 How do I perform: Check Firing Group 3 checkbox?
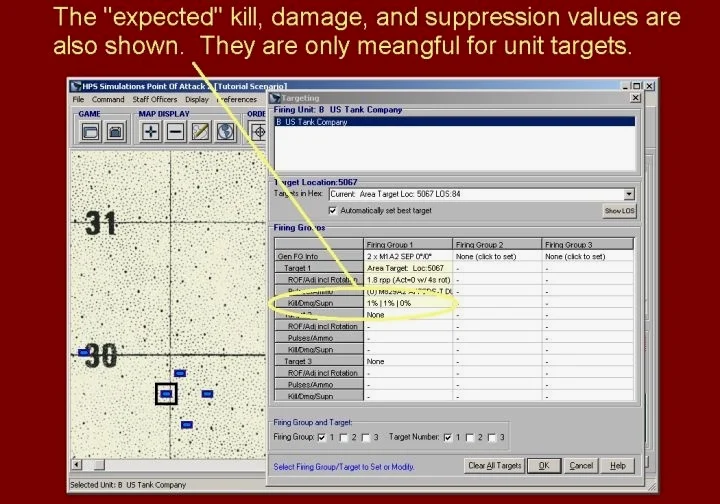coord(366,437)
